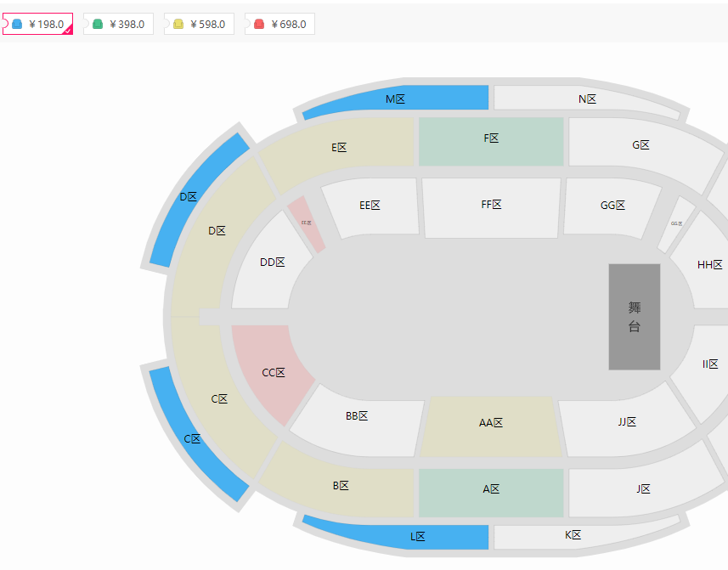Screen dimensions: 728x570
Task: Select the B区 seating area
Action: pos(341,486)
